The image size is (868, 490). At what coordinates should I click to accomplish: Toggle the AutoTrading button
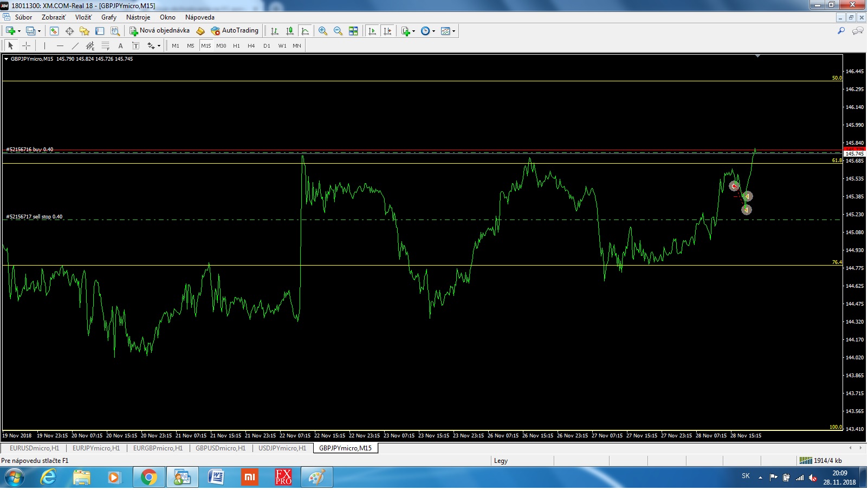click(x=235, y=31)
